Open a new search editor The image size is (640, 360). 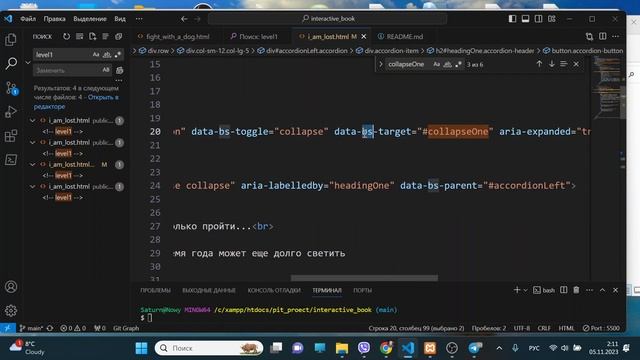click(93, 36)
